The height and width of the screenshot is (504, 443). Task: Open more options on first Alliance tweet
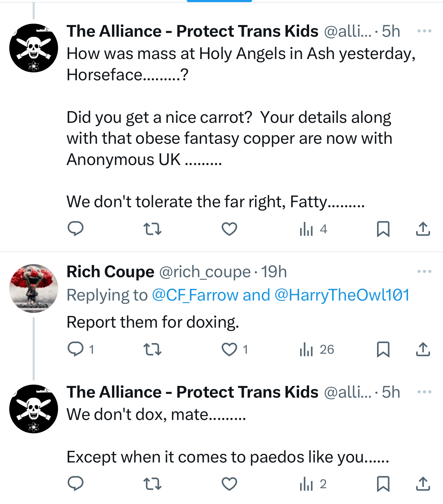pos(424,31)
